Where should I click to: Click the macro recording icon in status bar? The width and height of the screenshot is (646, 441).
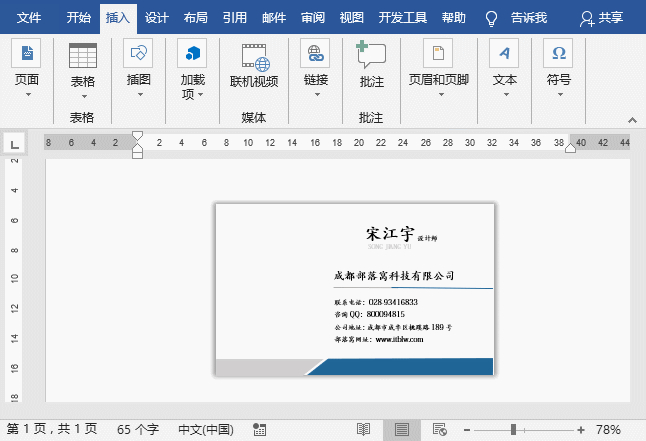coord(260,429)
